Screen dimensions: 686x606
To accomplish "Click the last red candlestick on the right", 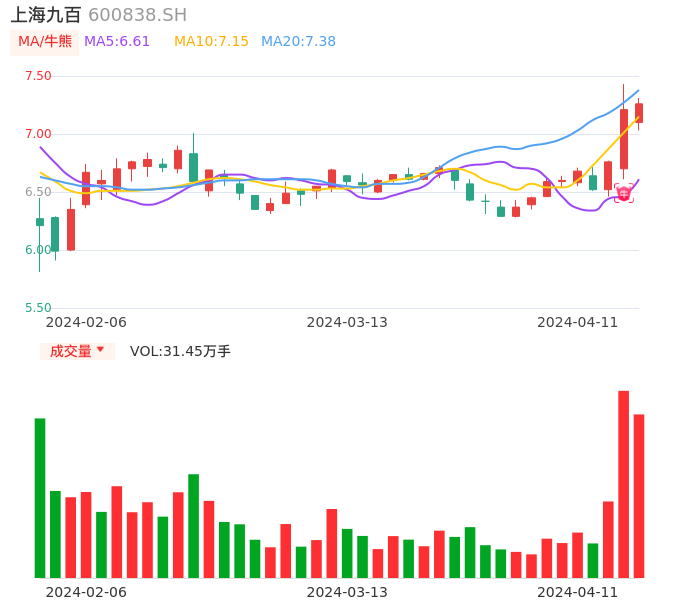I will [639, 113].
